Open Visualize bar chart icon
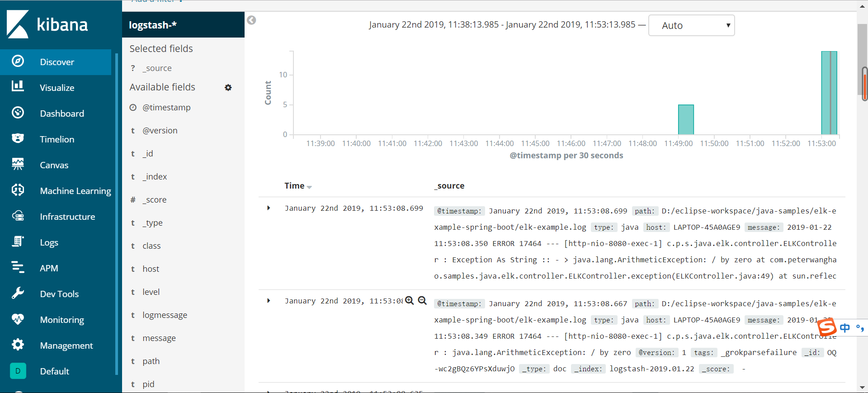The width and height of the screenshot is (868, 393). [18, 86]
